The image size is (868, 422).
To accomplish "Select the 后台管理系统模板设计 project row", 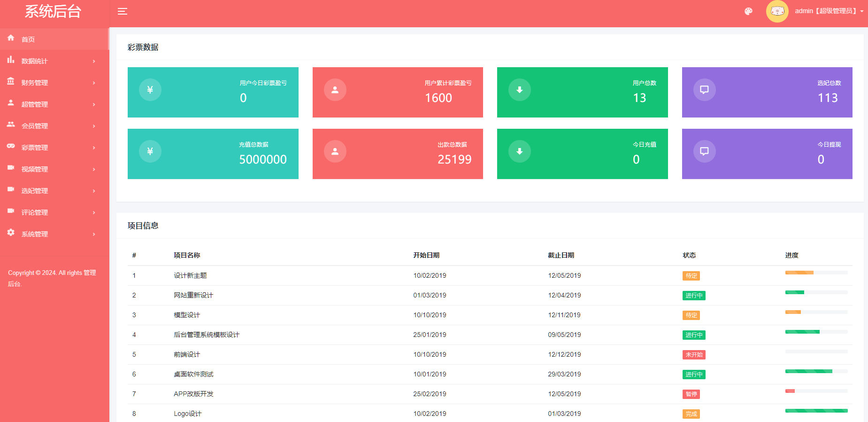I will coord(207,335).
